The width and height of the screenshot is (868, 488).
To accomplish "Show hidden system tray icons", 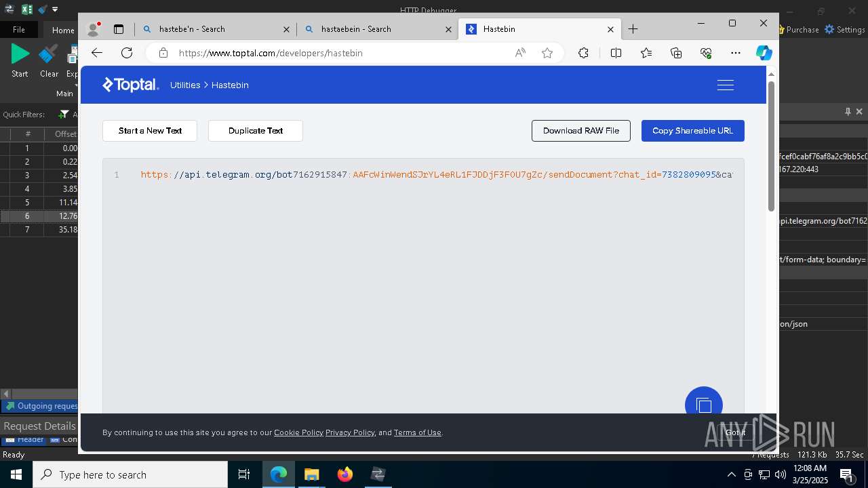I will [x=731, y=474].
